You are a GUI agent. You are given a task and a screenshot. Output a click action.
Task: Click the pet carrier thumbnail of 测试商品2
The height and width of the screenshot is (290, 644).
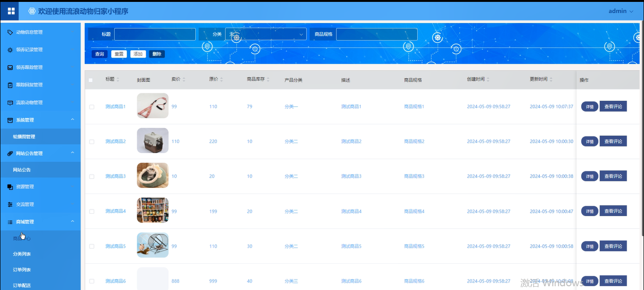(153, 140)
